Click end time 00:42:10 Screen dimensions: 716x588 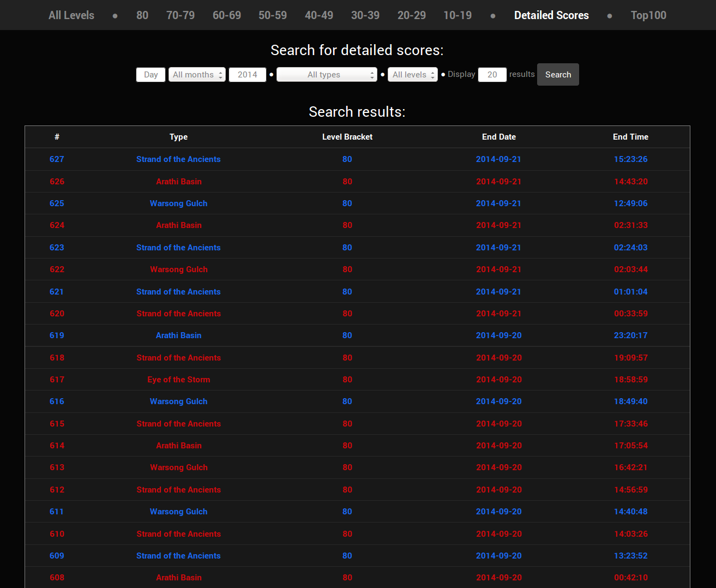(x=631, y=578)
